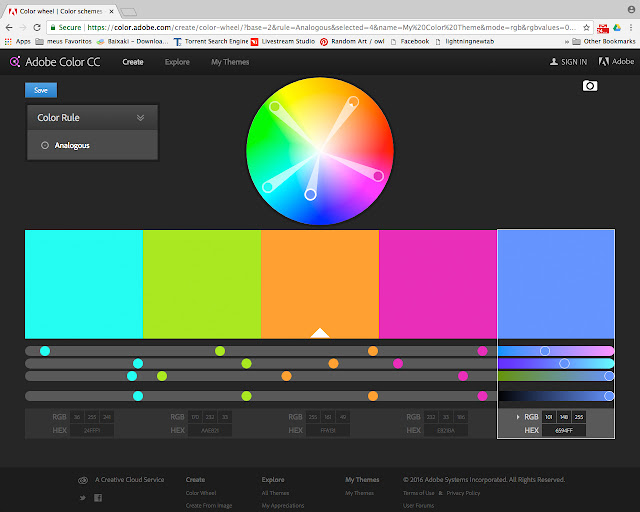Open the Torrent Search Engine bookmark
640x512 pixels.
coord(211,41)
